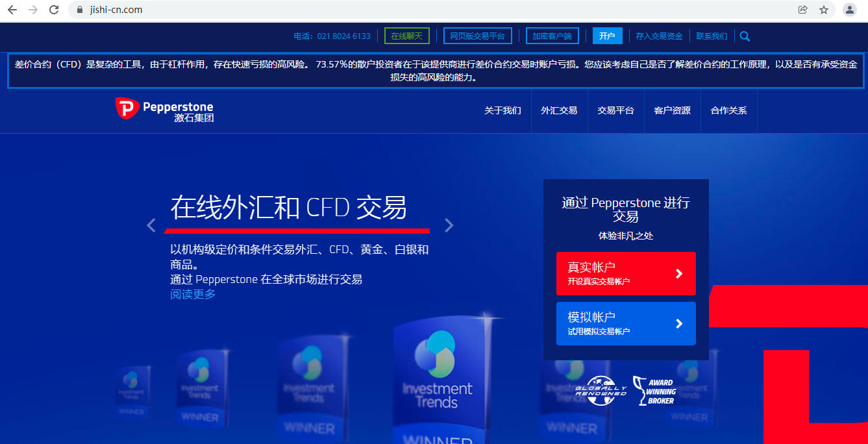Screen dimensions: 868x444
Task: Open the 交易平台 menu
Action: tap(615, 110)
